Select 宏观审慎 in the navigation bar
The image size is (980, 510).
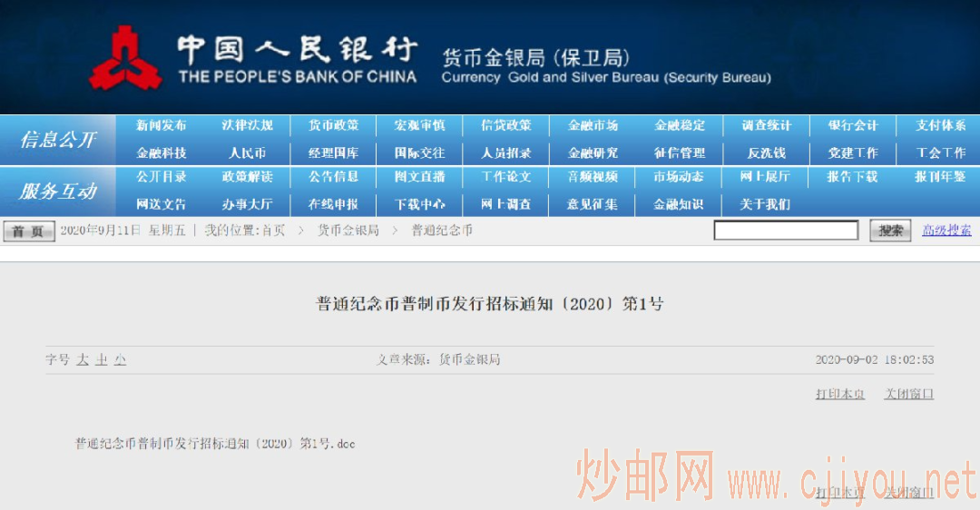point(419,125)
